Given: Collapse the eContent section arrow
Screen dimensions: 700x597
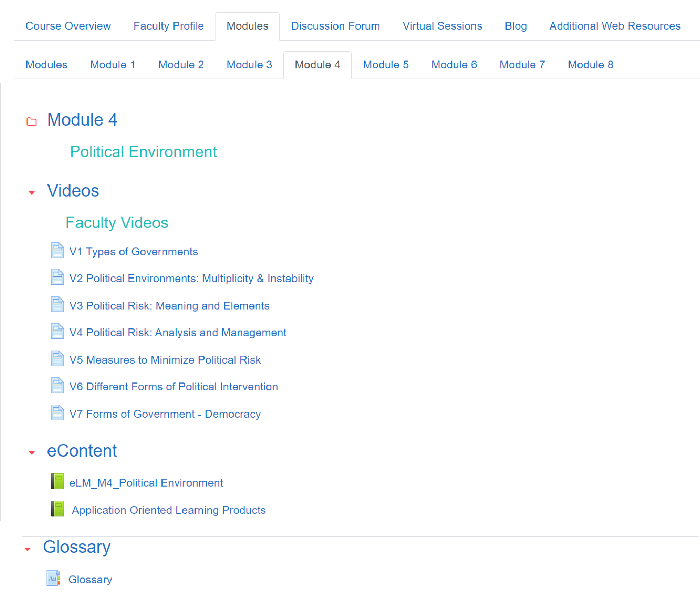Looking at the screenshot, I should pyautogui.click(x=31, y=453).
